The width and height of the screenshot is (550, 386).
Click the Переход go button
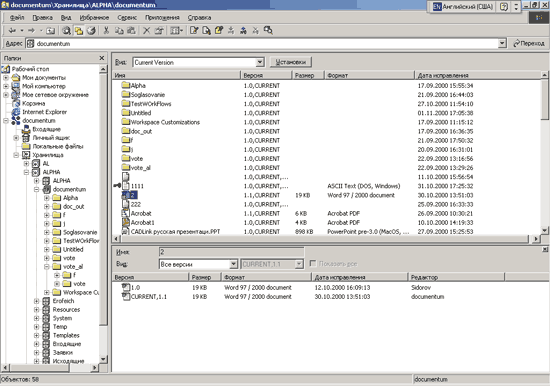point(529,44)
